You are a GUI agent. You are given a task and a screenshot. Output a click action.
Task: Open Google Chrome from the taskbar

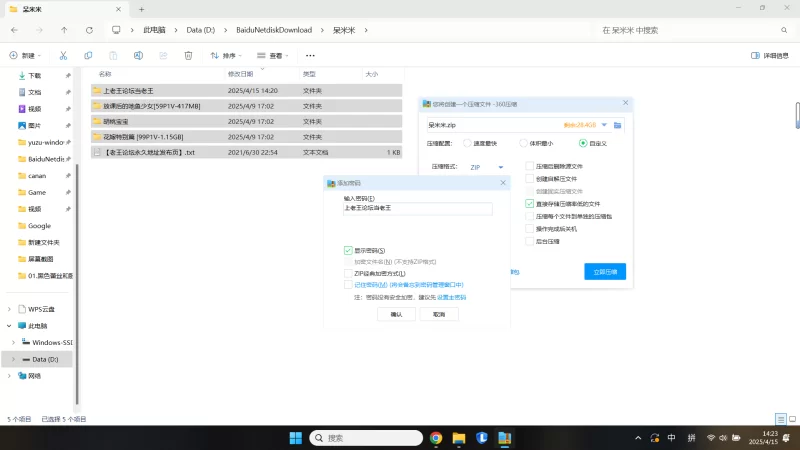[436, 438]
